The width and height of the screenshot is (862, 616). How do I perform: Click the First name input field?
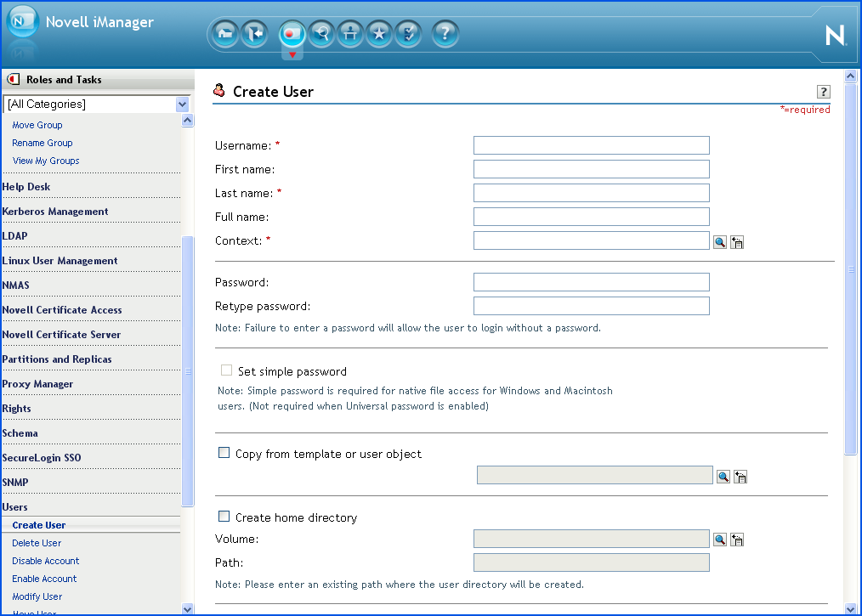(x=592, y=169)
